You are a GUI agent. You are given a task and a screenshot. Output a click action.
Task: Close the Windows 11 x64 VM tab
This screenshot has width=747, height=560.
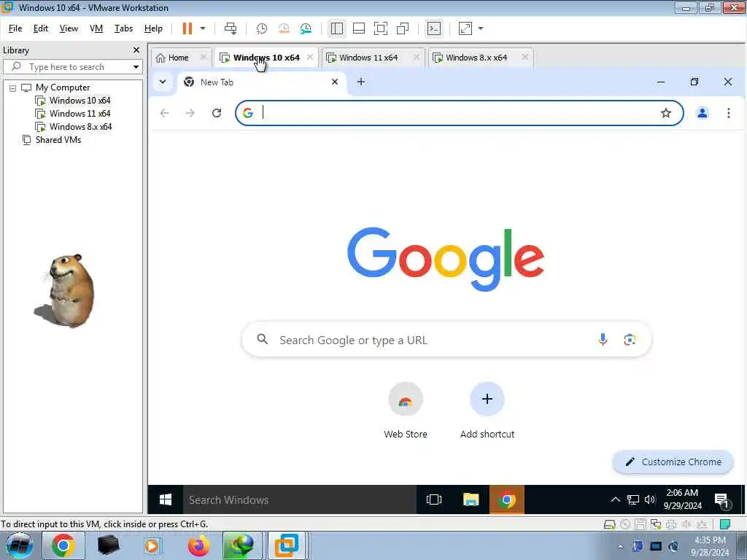pos(417,57)
